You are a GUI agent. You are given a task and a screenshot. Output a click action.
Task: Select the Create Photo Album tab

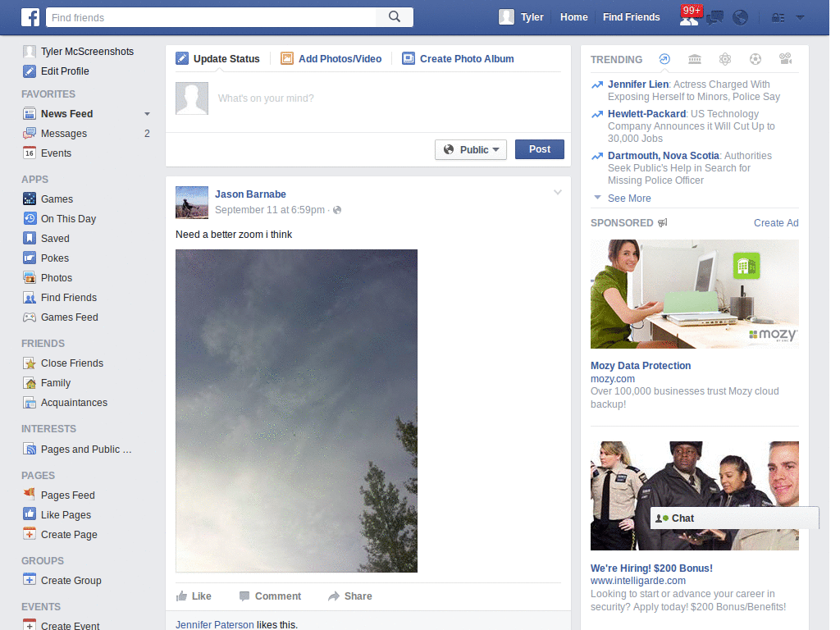point(458,58)
